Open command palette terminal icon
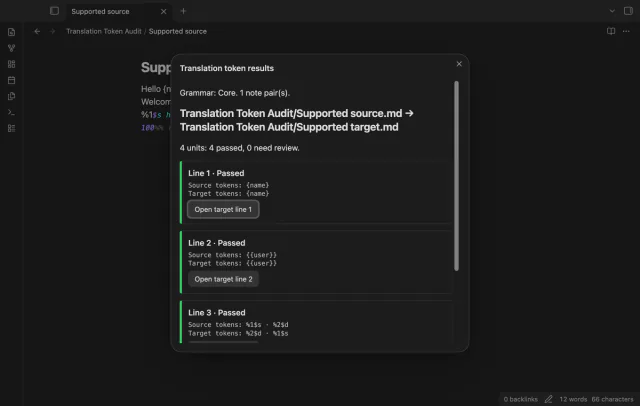 click(11, 112)
